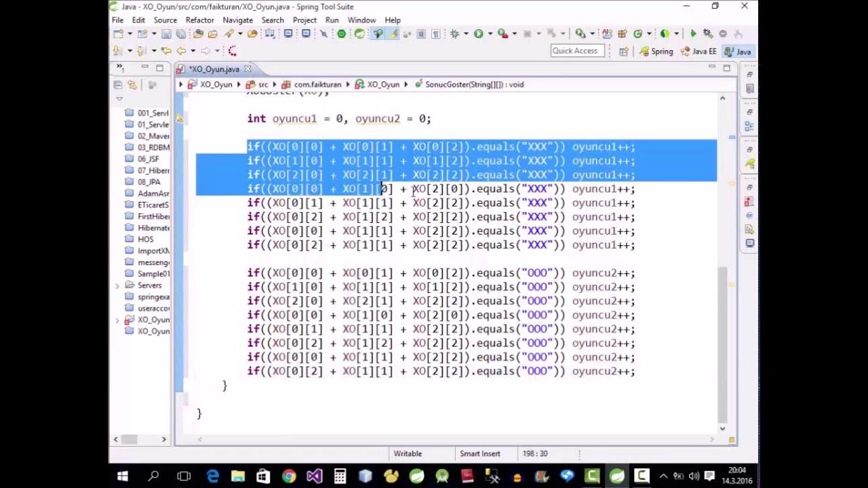Toggle Link with Editor in Package Explorer
Image resolution: width=868 pixels, height=488 pixels.
click(132, 85)
